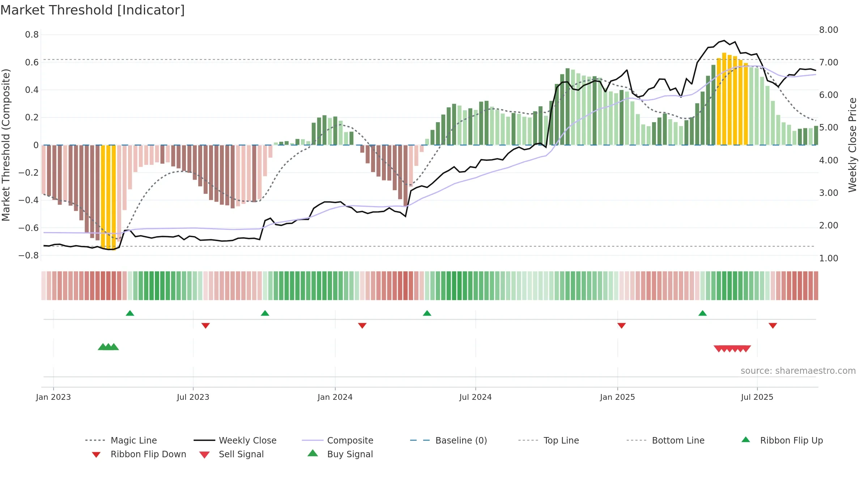
Task: Click the Jan 2023 x-axis label
Action: [54, 397]
